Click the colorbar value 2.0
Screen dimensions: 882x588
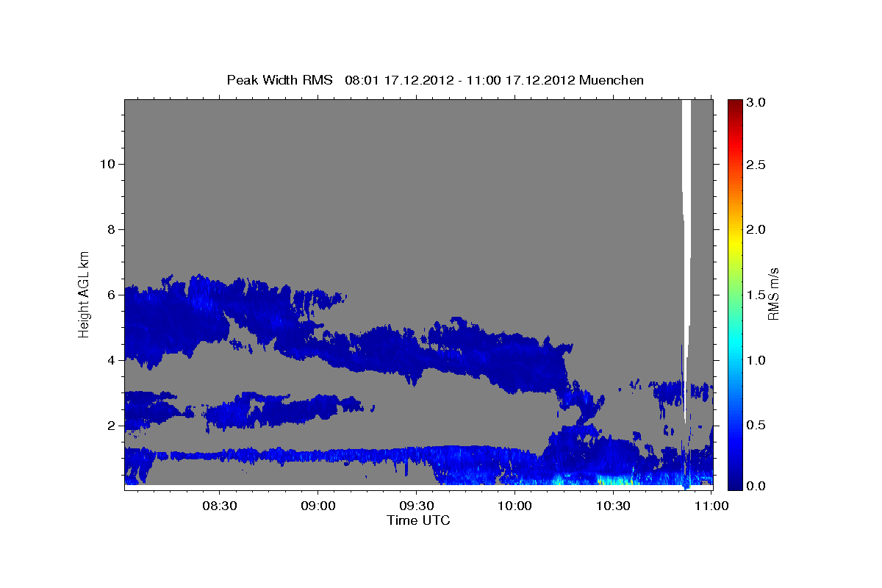(x=757, y=229)
